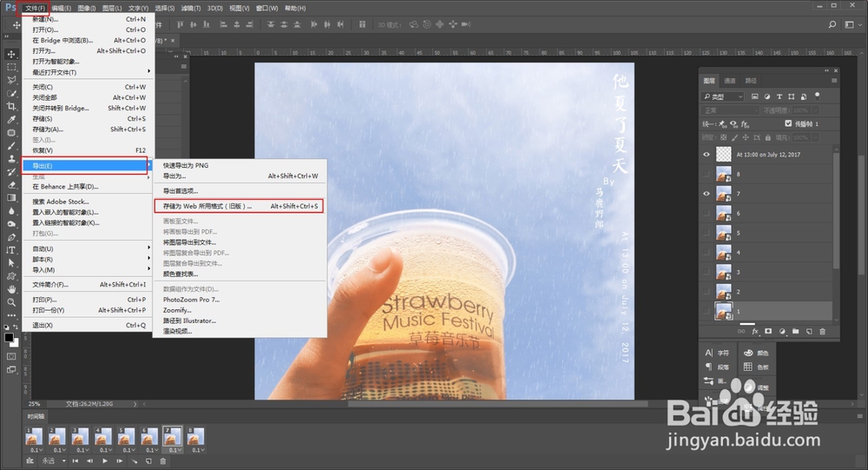Add layer mask in Layers panel
868x470 pixels.
pos(768,332)
